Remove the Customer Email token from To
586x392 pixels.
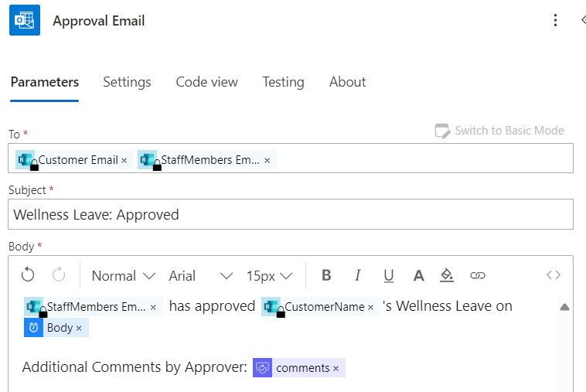pos(124,160)
